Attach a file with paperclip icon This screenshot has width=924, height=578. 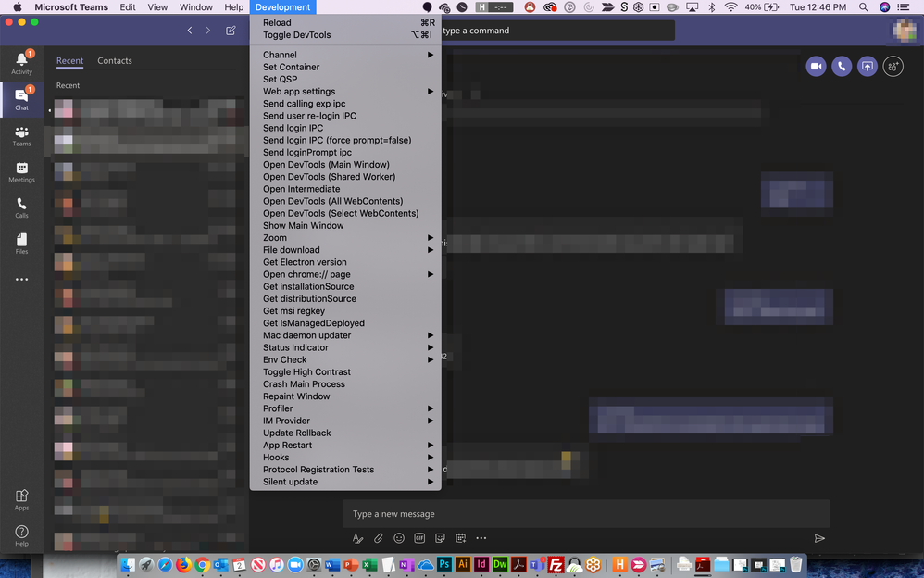point(379,538)
